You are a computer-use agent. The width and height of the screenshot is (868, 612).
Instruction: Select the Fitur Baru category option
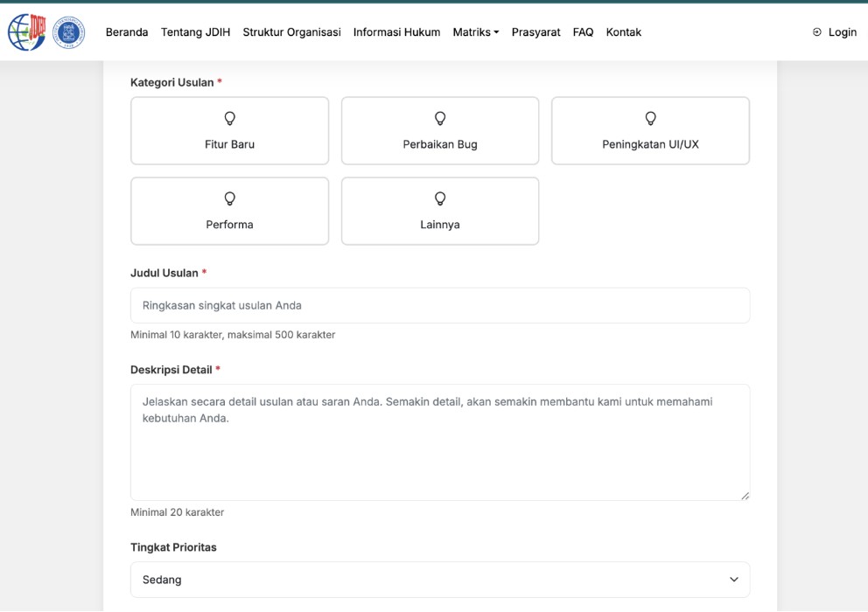click(230, 131)
